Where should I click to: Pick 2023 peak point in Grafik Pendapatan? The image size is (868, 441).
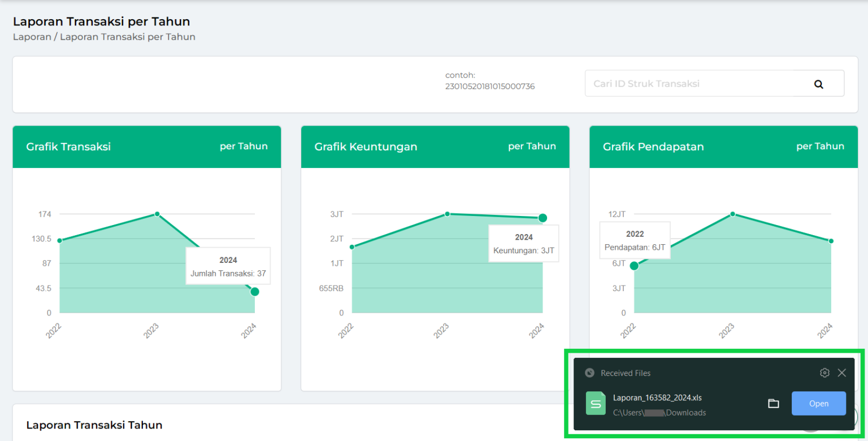732,214
